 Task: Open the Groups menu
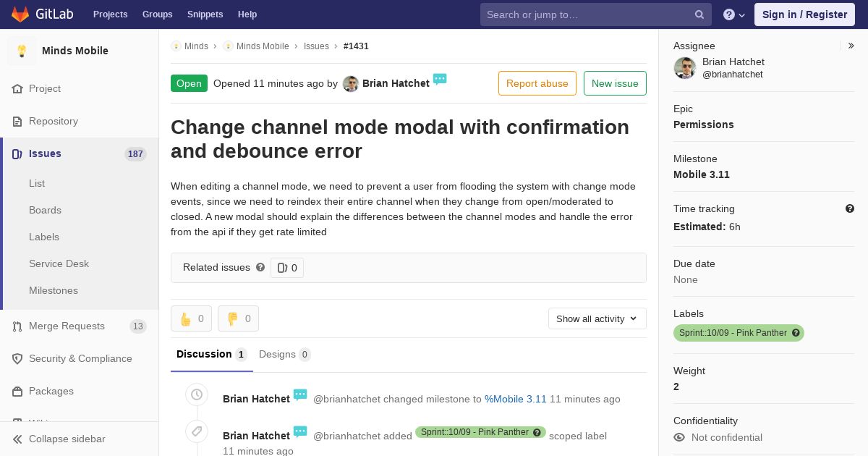tap(157, 14)
